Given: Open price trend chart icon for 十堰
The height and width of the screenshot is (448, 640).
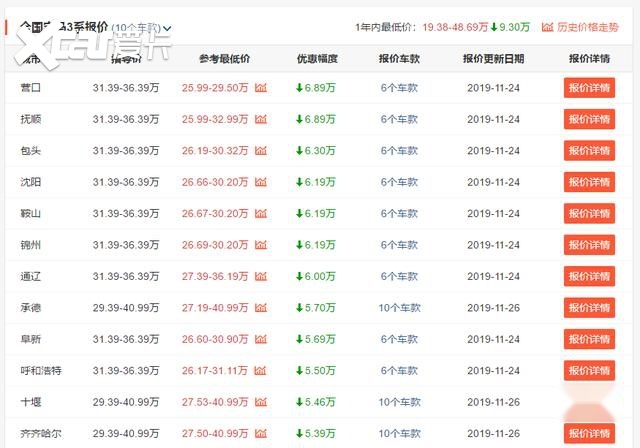Looking at the screenshot, I should (x=261, y=402).
